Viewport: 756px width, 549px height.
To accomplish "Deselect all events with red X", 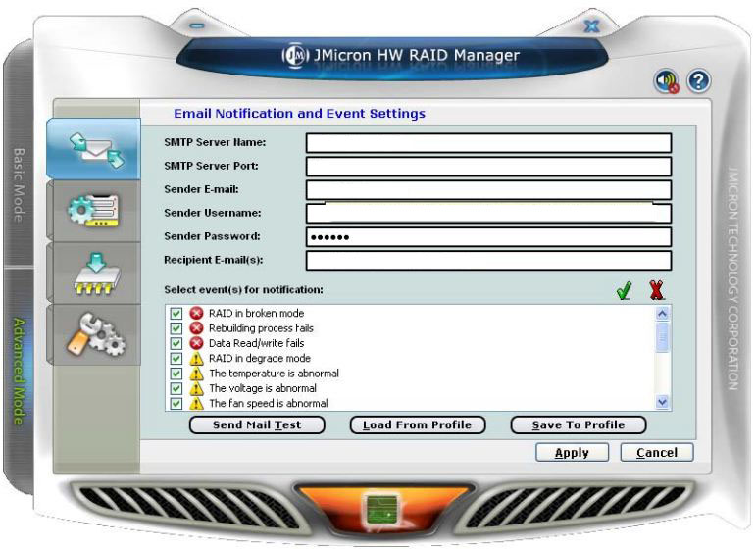I will click(657, 290).
